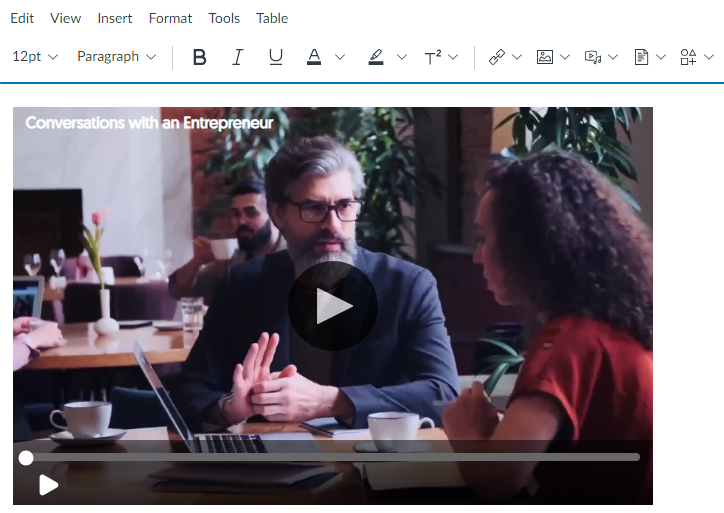Screen dimensions: 724x513
Task: Expand apps options arrow
Action: click(709, 57)
